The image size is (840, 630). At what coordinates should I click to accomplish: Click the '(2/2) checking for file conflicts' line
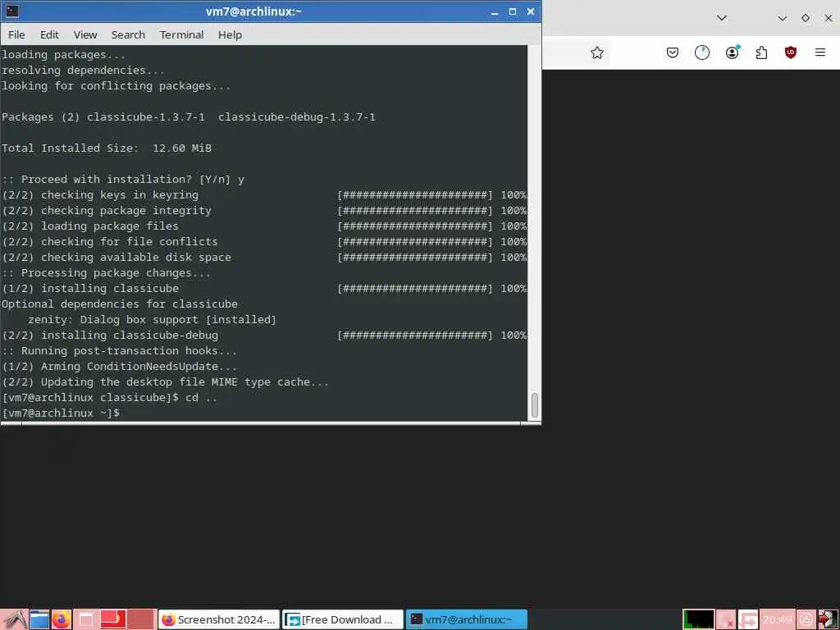(x=110, y=242)
